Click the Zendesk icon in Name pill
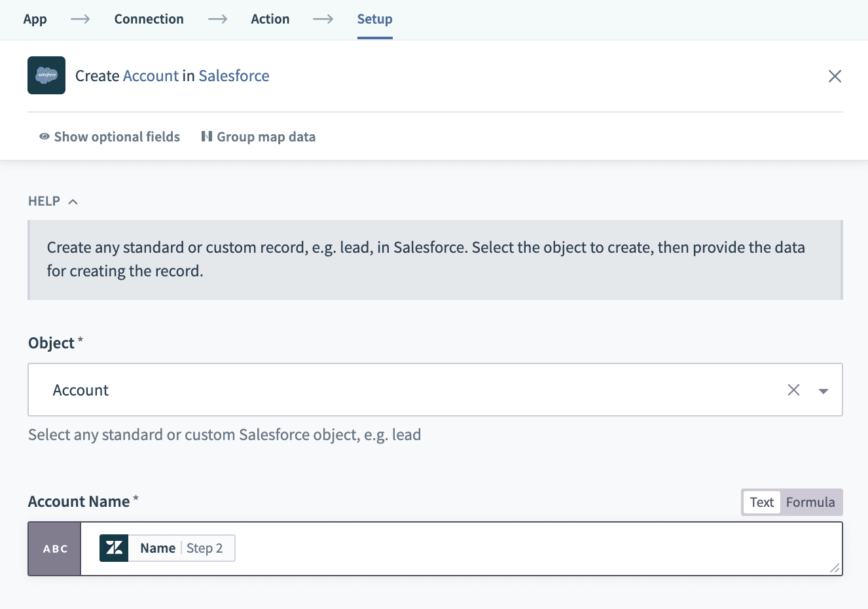The width and height of the screenshot is (868, 609). point(114,548)
